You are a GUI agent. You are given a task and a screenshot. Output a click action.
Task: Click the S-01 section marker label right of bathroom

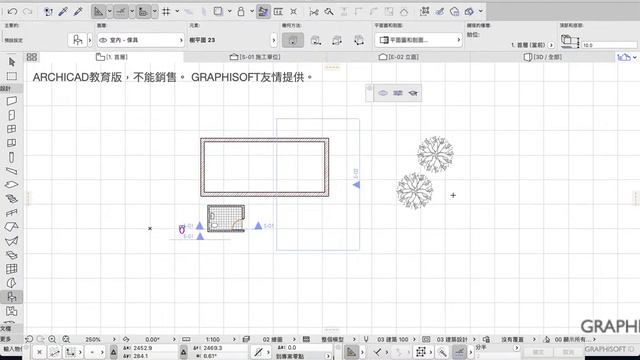coord(268,226)
